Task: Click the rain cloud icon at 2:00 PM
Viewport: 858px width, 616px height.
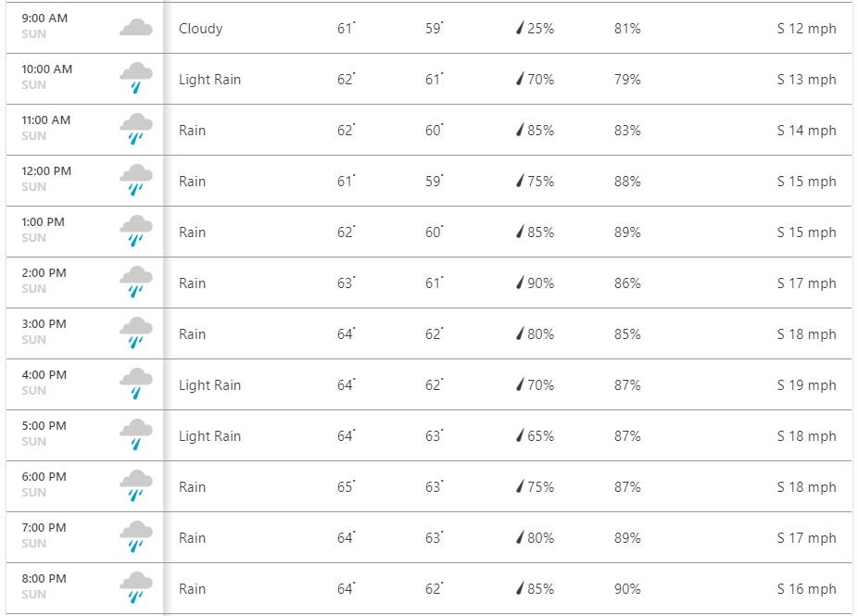Action: click(135, 283)
